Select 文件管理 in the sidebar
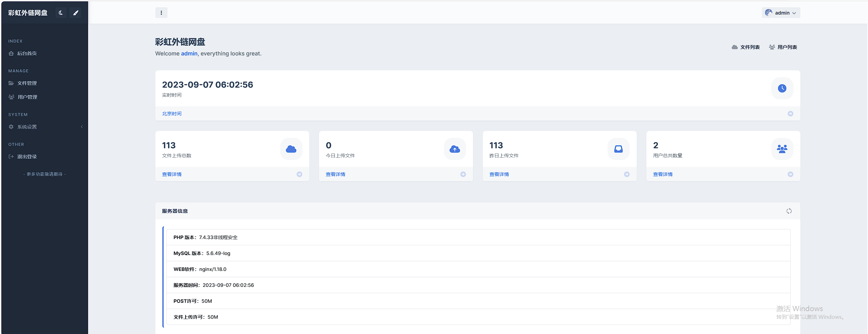The width and height of the screenshot is (868, 334). pyautogui.click(x=27, y=83)
